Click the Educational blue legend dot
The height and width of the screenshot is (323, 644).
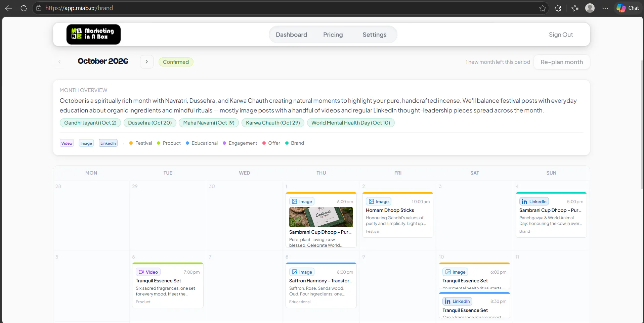coord(187,143)
